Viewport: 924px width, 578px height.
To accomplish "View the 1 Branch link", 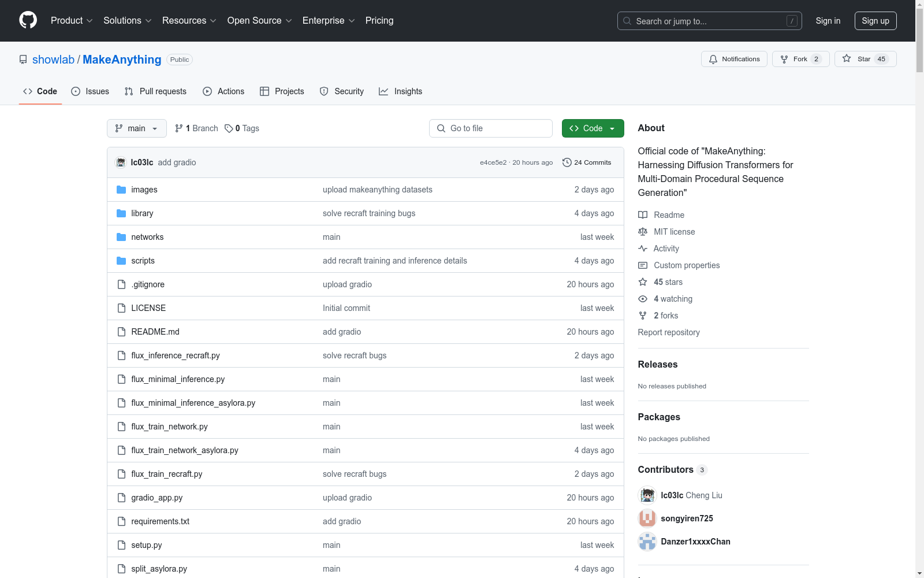I will (x=196, y=128).
